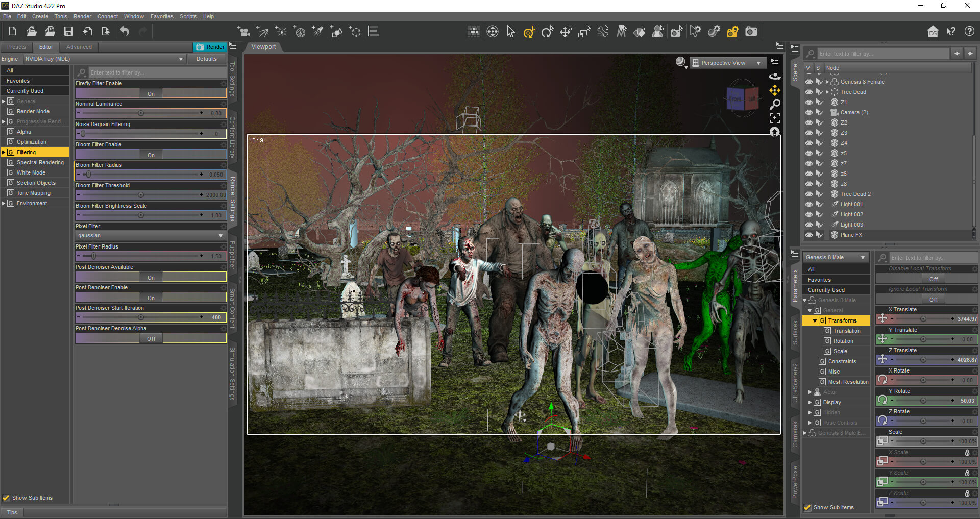
Task: Click viewport frame selection icon
Action: [x=775, y=118]
